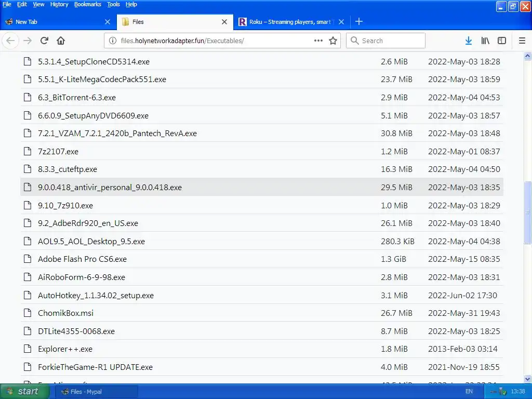Viewport: 532px width, 399px height.
Task: Download 5.5.1_K-LiteMegaCodecPack551.exe
Action: (102, 79)
